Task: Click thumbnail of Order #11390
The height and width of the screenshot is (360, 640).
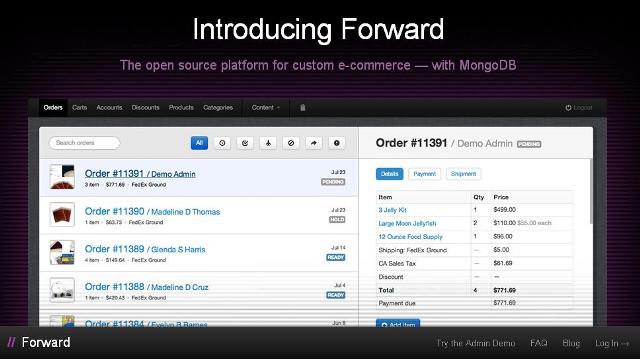Action: click(x=62, y=214)
